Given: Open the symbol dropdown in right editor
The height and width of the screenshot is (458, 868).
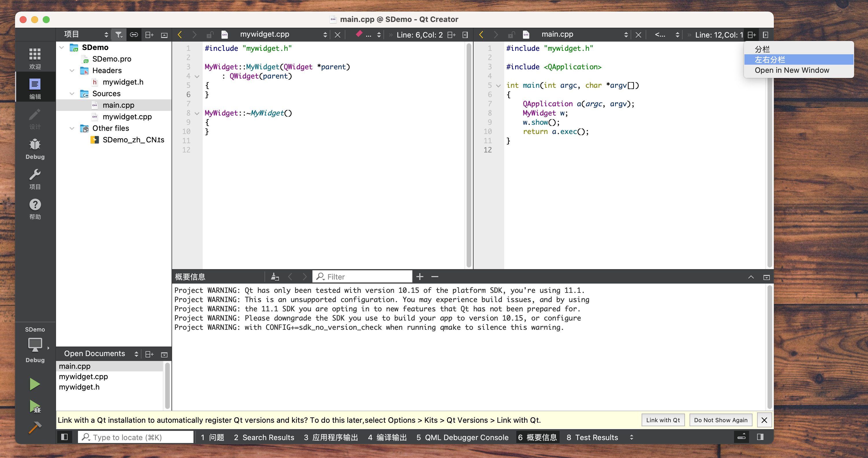Looking at the screenshot, I should point(667,35).
